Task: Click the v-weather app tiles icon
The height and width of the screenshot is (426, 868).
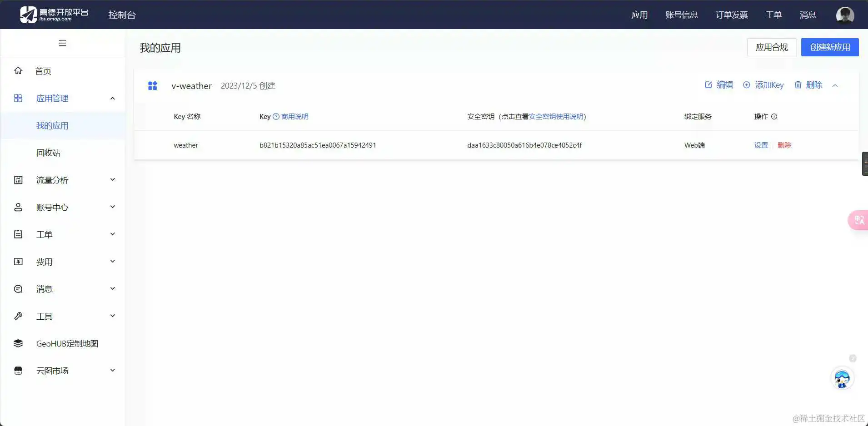Action: tap(153, 85)
